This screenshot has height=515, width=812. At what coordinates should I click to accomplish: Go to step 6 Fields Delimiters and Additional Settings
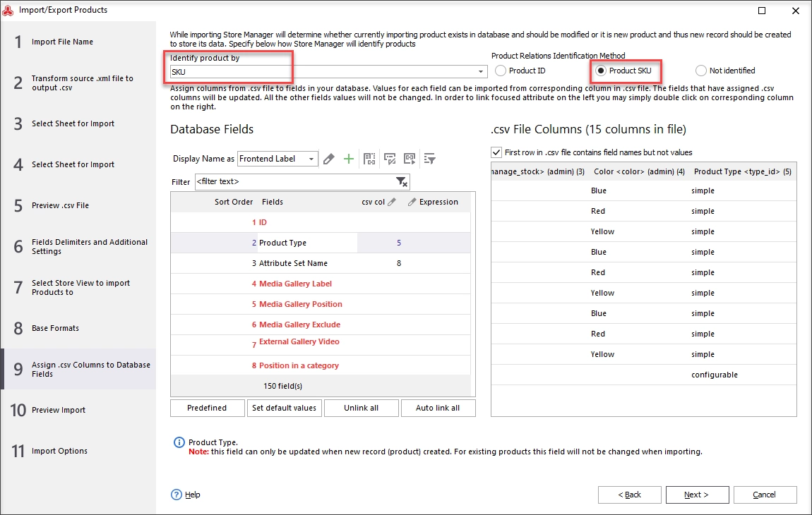point(78,246)
